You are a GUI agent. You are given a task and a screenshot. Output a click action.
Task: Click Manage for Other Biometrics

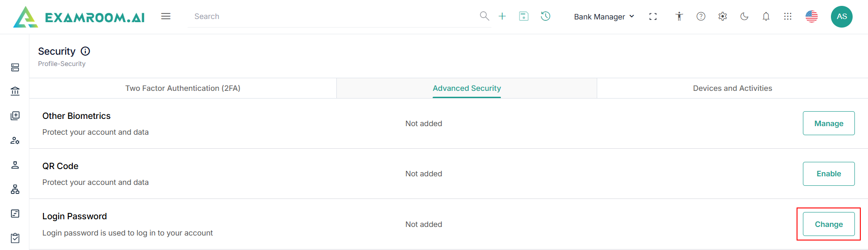[x=829, y=123]
